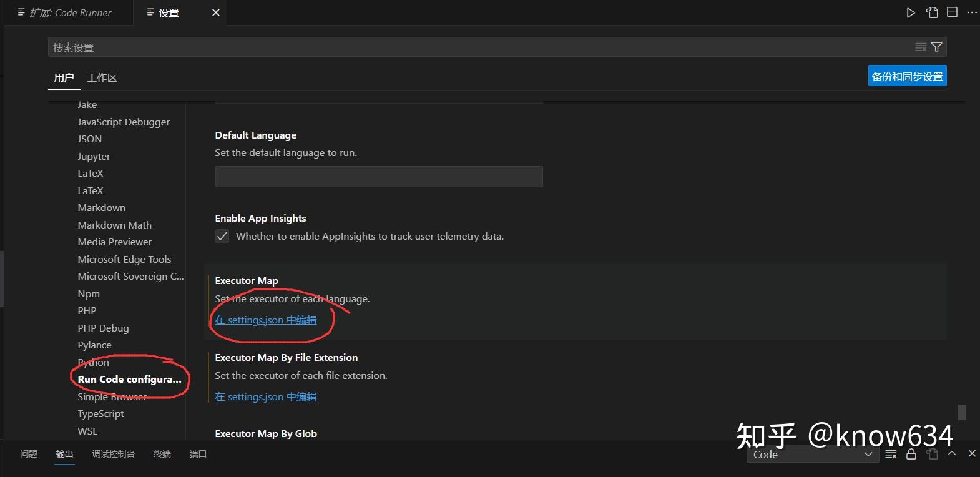Click 备份和同步设置 button

tap(907, 76)
